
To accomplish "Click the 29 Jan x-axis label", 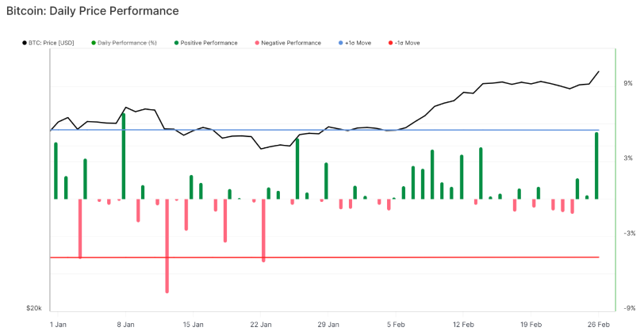I will (328, 325).
